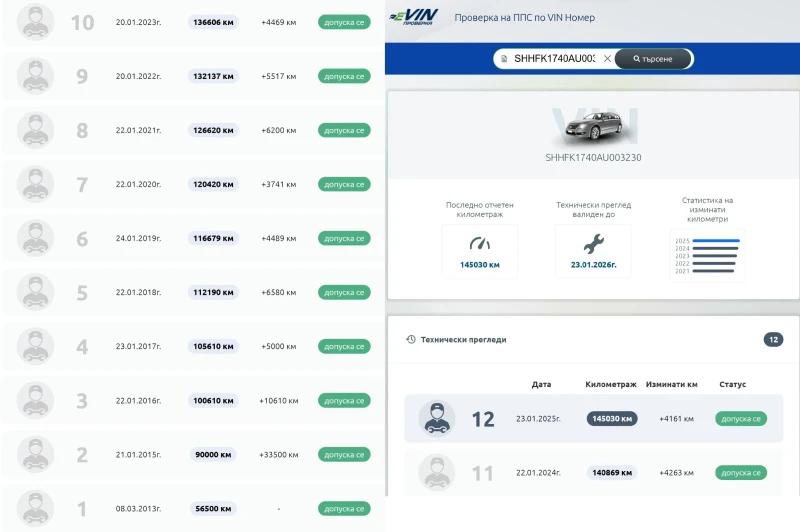The height and width of the screenshot is (532, 800).
Task: Click the Статус column header
Action: pos(732,384)
